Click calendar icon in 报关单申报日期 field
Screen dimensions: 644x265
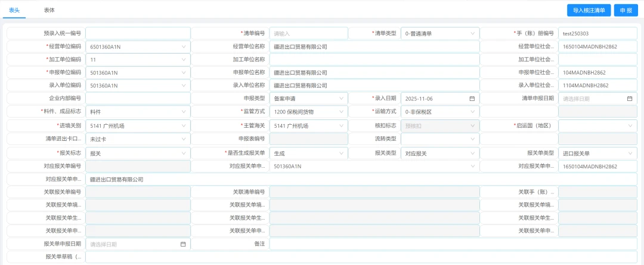[183, 244]
